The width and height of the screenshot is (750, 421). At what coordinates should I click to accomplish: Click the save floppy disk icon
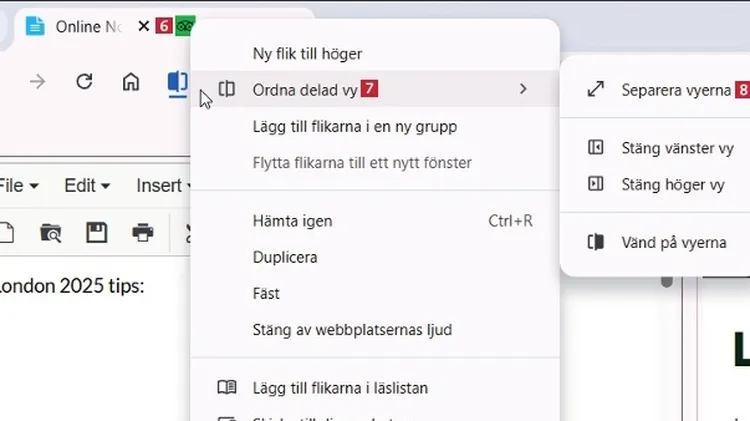point(96,233)
